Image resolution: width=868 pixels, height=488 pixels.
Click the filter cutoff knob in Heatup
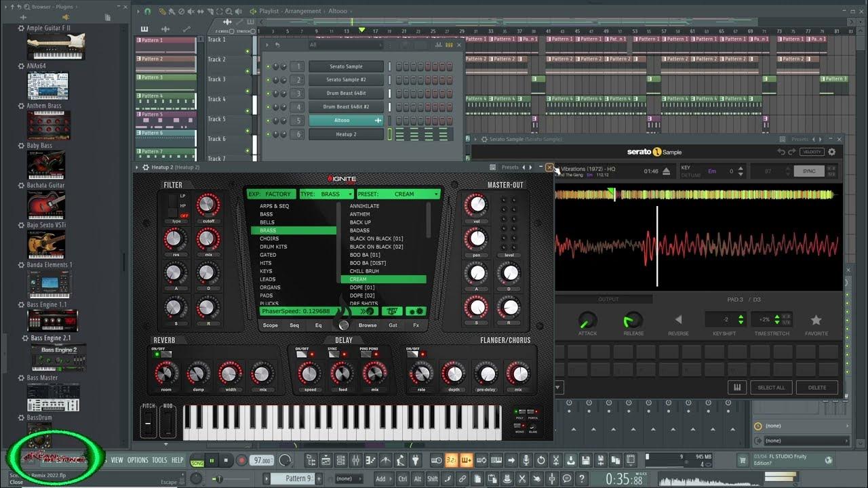208,204
